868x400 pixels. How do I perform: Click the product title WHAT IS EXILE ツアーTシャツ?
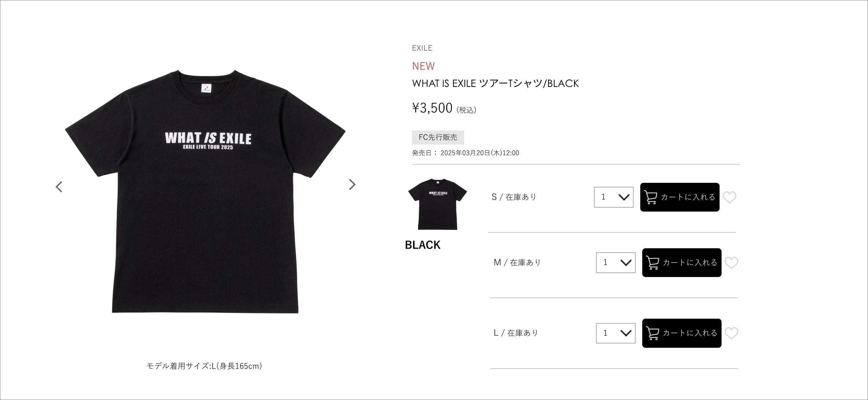coord(495,83)
